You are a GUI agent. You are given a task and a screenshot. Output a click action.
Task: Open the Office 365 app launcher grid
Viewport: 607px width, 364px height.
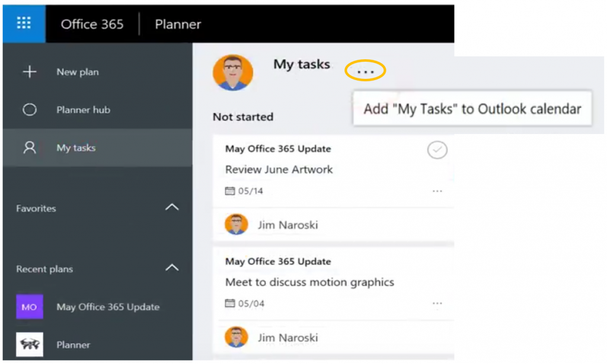[24, 23]
